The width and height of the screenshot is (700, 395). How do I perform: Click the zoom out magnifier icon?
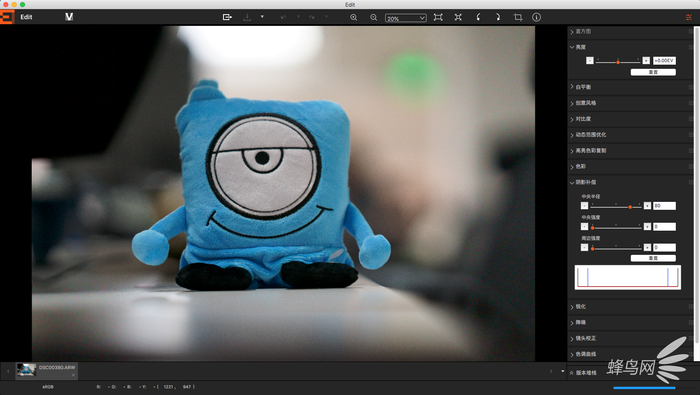pos(374,17)
